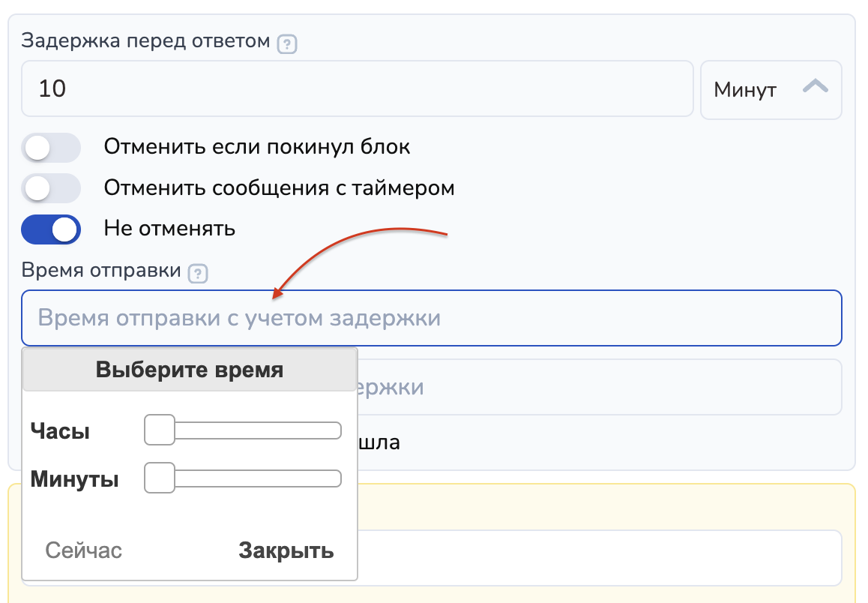Screen dimensions: 868x603
Task: Click help icon beside Задержка перед ответом
Action: coord(287,44)
